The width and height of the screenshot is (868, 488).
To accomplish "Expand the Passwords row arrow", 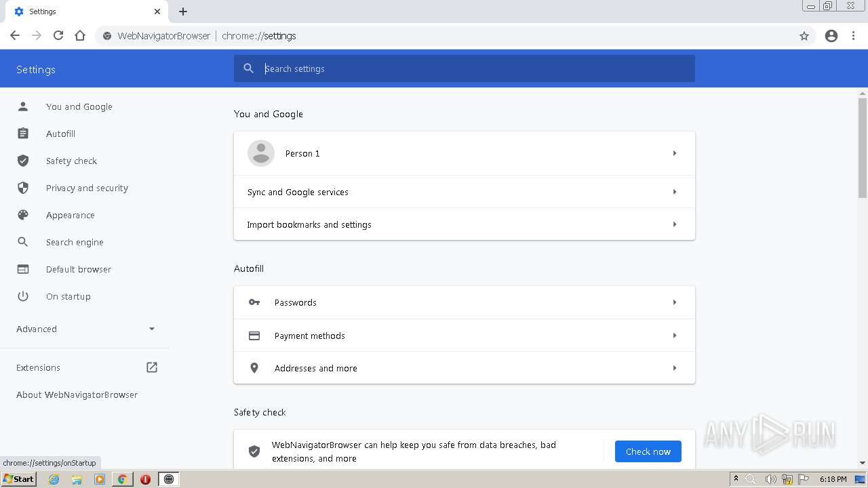I will [675, 302].
